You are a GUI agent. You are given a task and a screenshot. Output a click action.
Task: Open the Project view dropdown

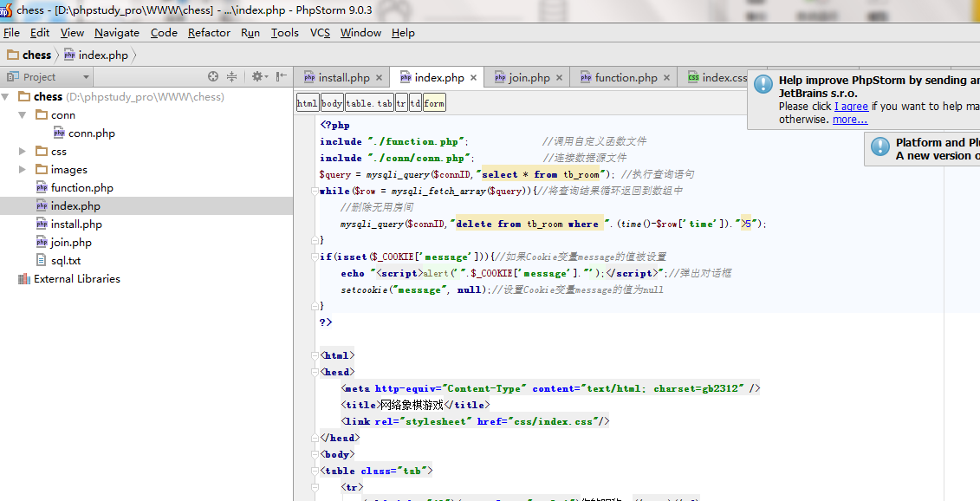(x=86, y=77)
